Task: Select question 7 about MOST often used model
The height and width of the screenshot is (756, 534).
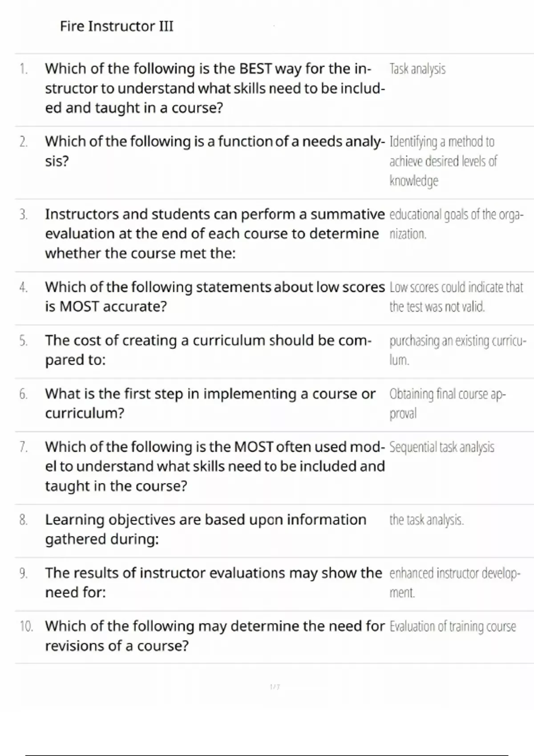Action: (x=215, y=466)
